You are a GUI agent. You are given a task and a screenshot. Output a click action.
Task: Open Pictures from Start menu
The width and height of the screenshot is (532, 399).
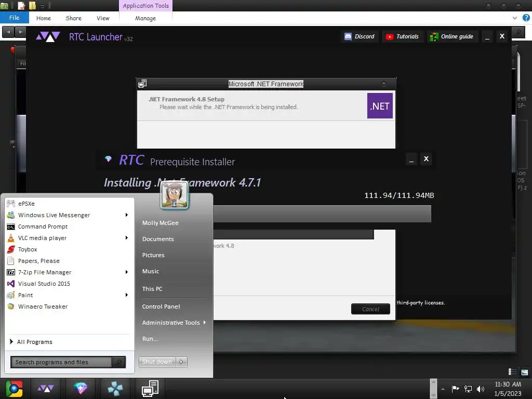153,255
